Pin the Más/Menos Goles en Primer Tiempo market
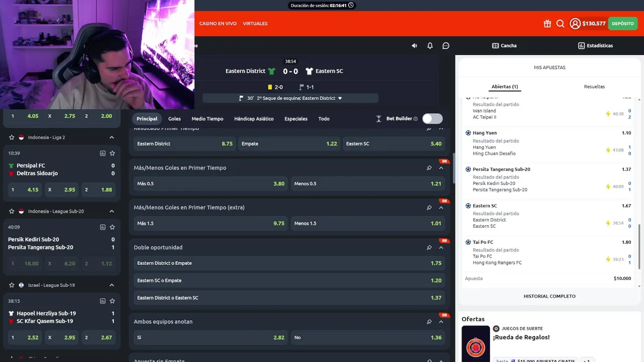 pos(429,168)
